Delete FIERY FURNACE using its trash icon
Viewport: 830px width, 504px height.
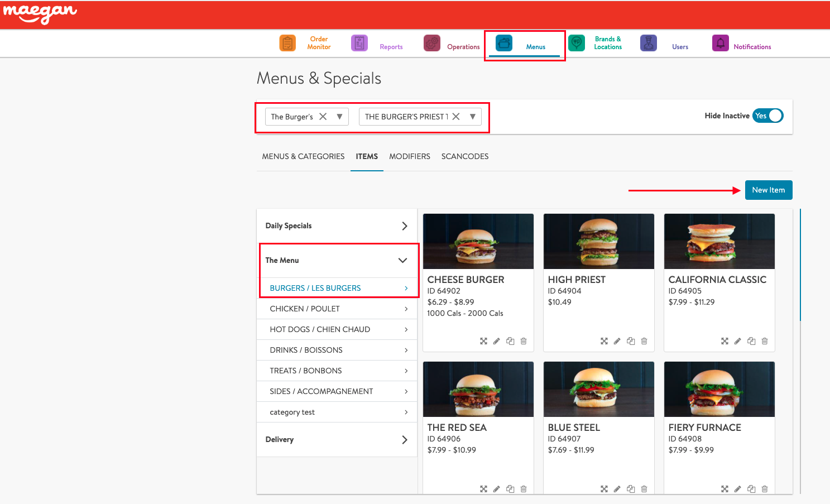tap(765, 489)
